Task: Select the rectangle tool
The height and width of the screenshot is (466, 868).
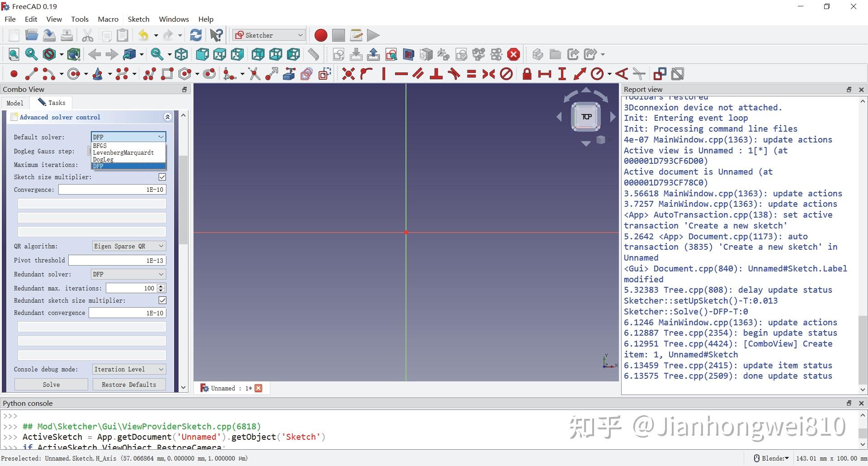Action: [167, 73]
